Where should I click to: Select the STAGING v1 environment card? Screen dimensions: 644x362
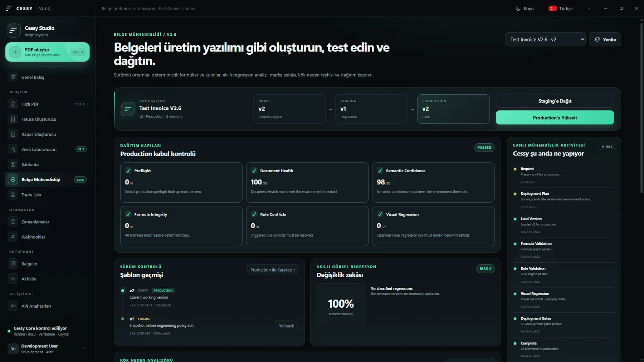[x=371, y=109]
